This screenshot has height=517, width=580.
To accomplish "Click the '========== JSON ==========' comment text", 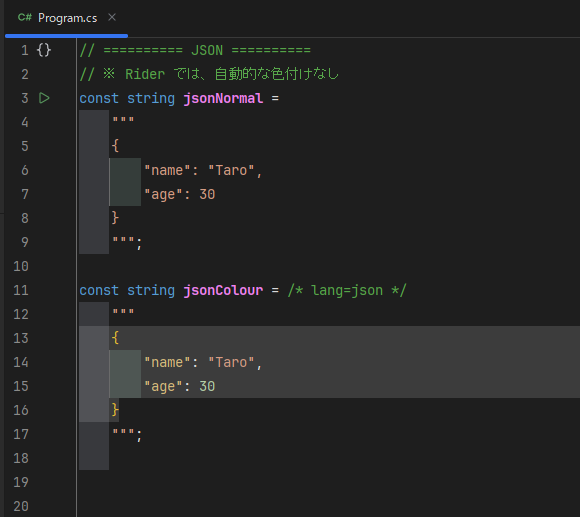I will tap(207, 50).
